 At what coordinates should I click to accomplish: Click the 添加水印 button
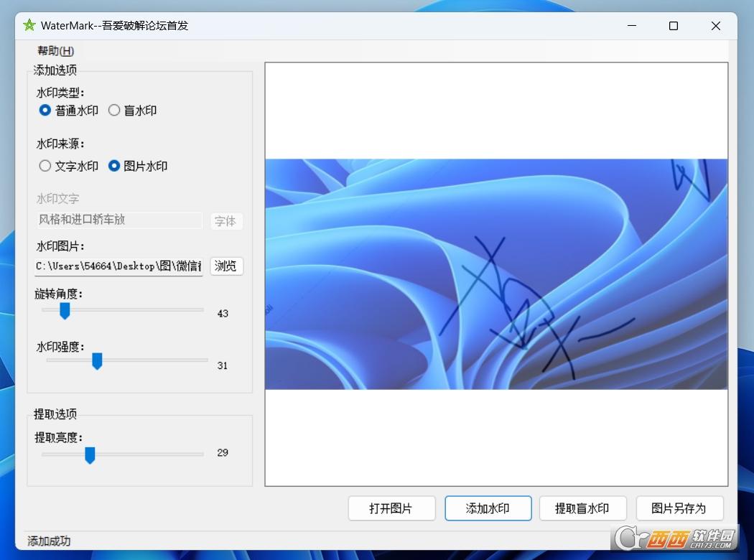[488, 508]
